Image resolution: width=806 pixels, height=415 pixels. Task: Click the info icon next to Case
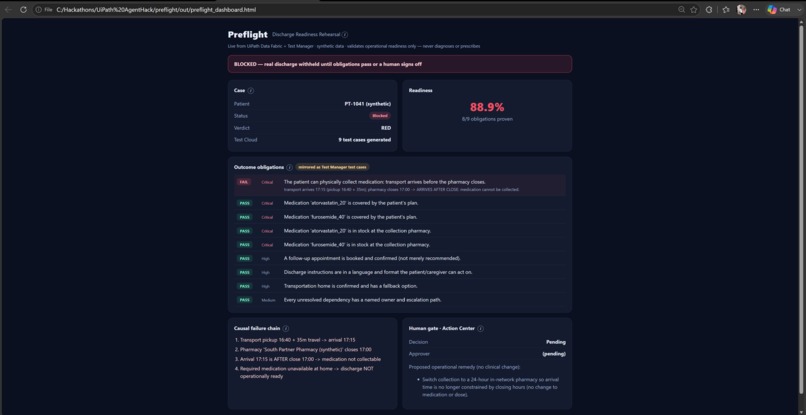click(x=251, y=91)
